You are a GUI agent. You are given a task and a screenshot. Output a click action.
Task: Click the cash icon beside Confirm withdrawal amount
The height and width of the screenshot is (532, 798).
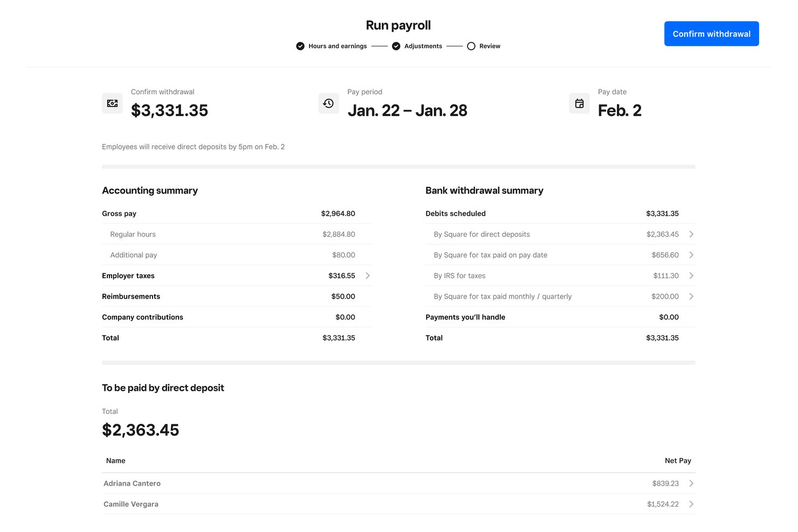click(x=112, y=103)
